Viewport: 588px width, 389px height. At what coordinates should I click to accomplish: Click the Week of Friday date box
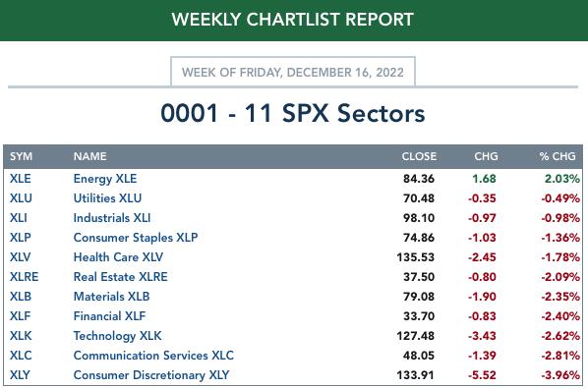[x=293, y=72]
